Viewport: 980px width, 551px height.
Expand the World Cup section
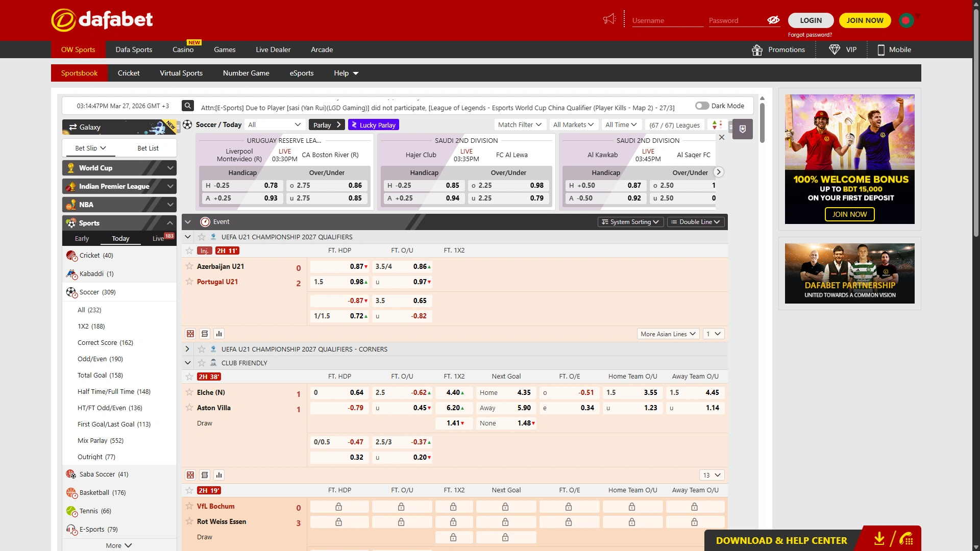click(x=119, y=168)
